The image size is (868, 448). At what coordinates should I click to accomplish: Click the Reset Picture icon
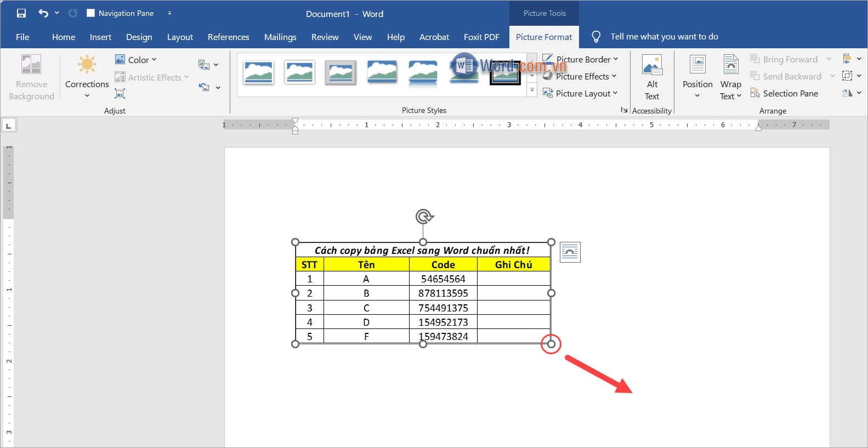pos(205,87)
